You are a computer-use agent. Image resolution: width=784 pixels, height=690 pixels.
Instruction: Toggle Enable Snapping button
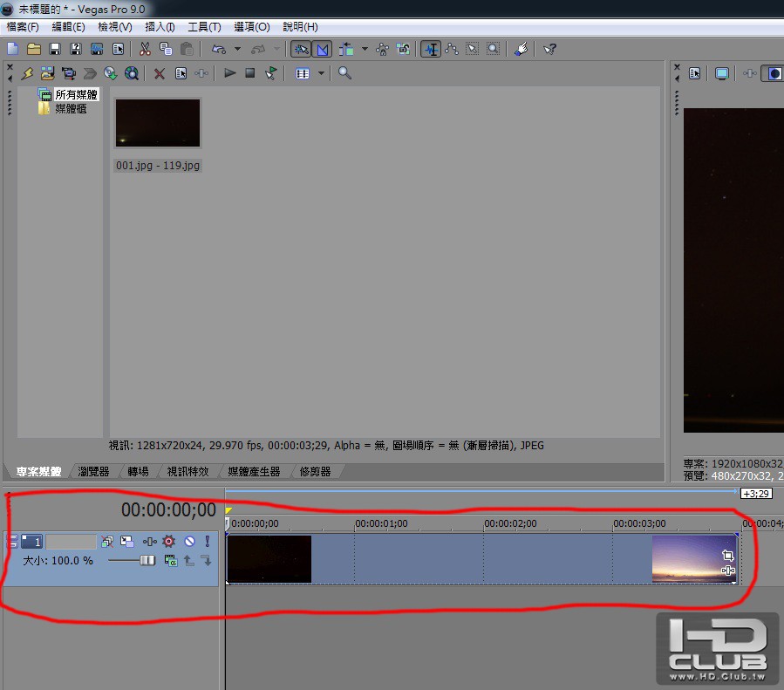point(301,49)
